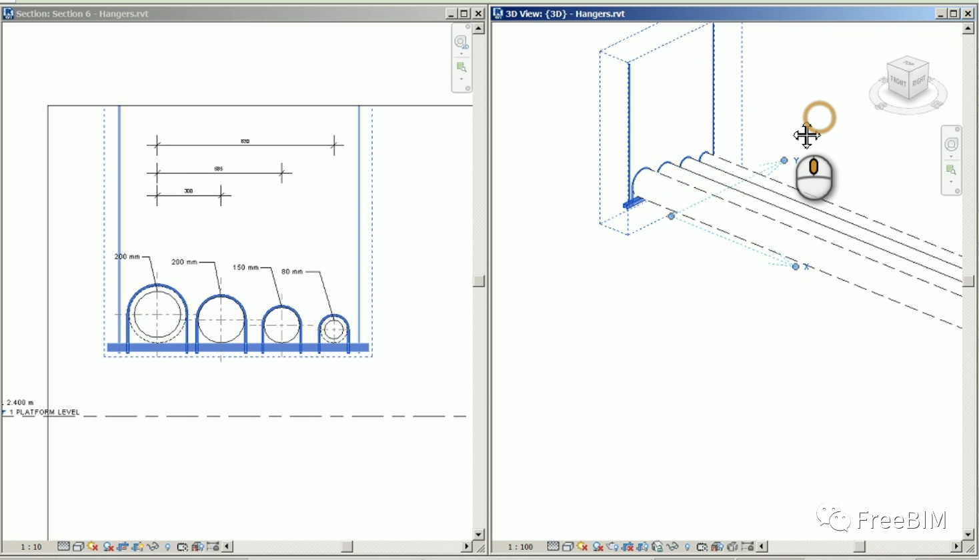Open Temporary Hide/Isolate glasses in 3D view
This screenshot has height=560, width=979.
(x=672, y=547)
